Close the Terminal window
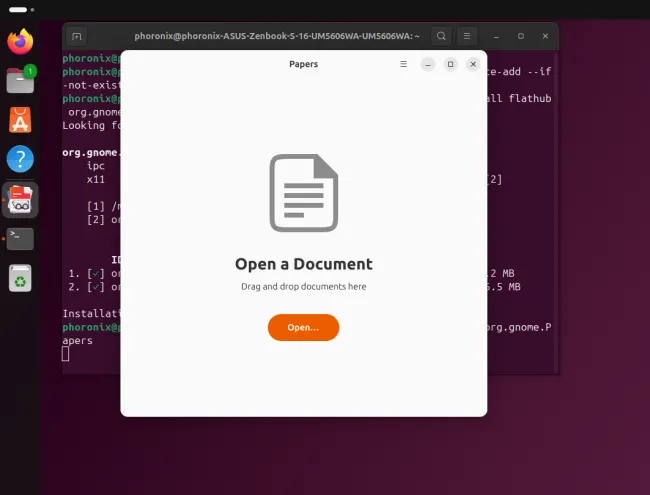This screenshot has height=495, width=650. point(544,36)
